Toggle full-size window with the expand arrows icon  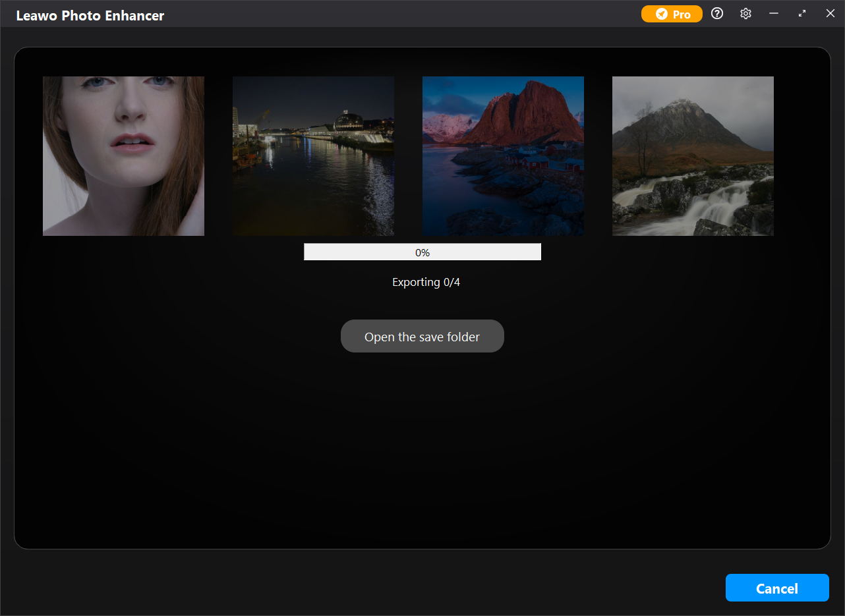coord(802,14)
